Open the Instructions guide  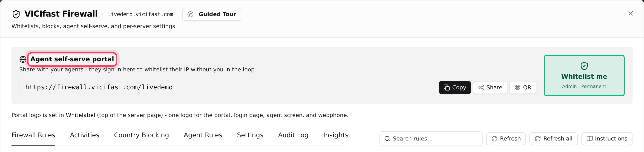[x=607, y=139]
